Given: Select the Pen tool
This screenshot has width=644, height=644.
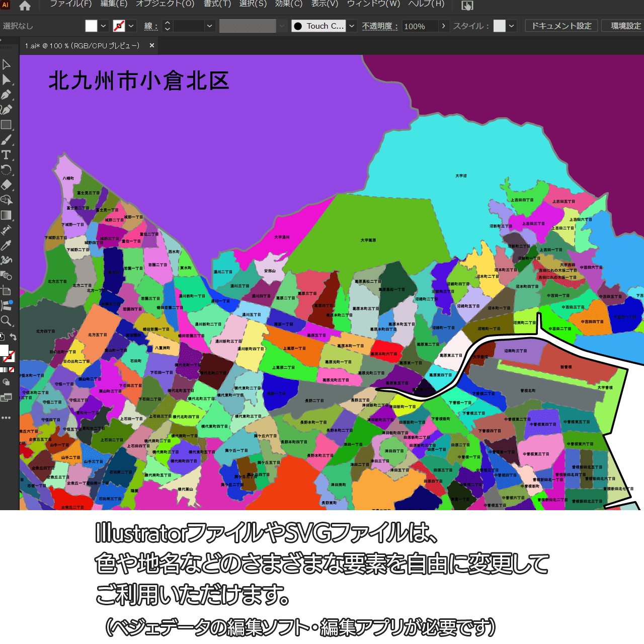Looking at the screenshot, I should 7,95.
